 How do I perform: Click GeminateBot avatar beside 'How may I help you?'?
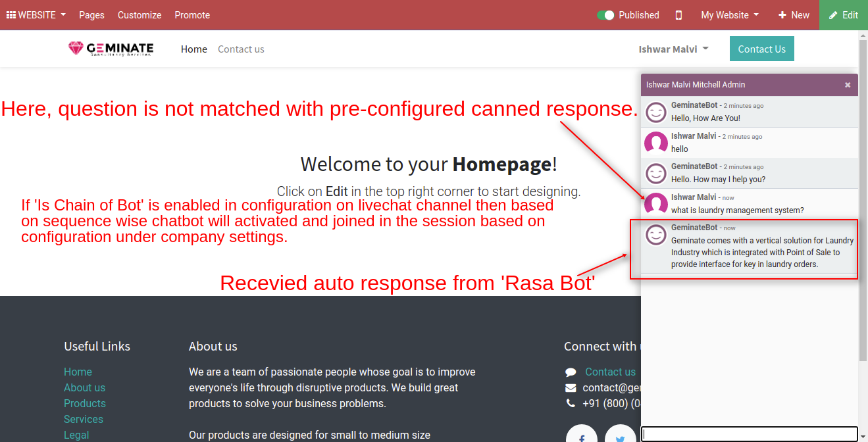click(x=655, y=174)
